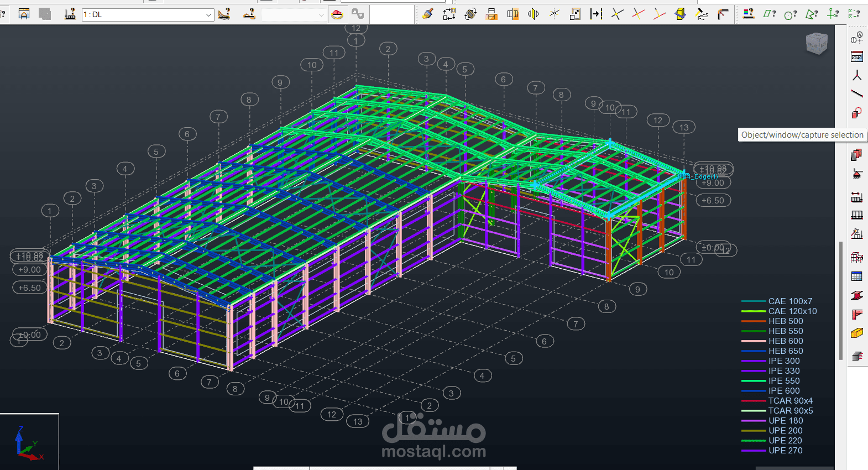Open the empty dropdown beside the load icons

pos(293,15)
